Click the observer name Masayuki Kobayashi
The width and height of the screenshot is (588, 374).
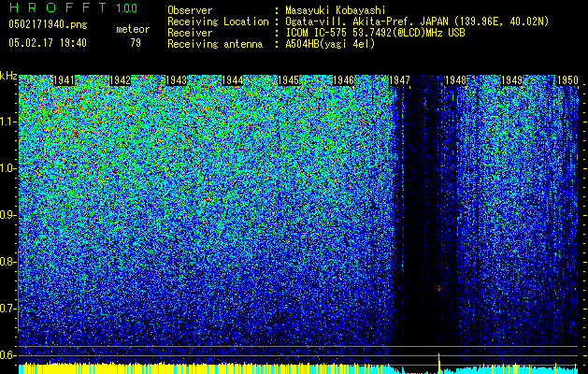tap(336, 10)
